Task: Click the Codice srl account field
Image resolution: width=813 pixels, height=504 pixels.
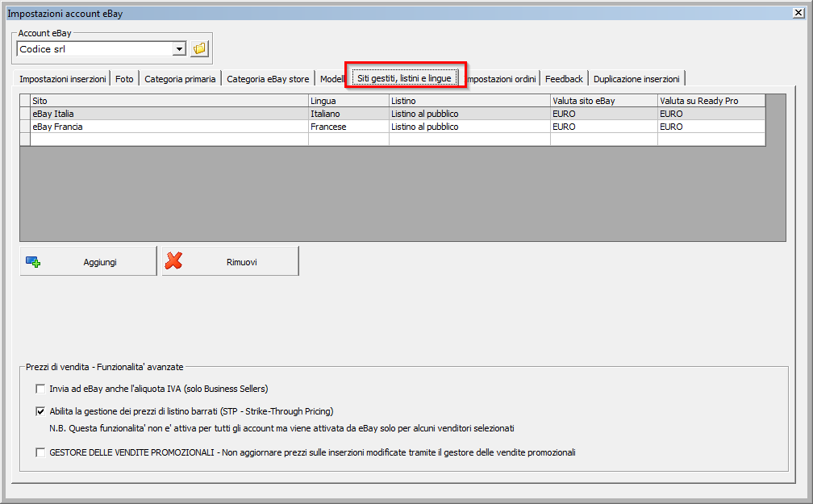Action: click(95, 48)
